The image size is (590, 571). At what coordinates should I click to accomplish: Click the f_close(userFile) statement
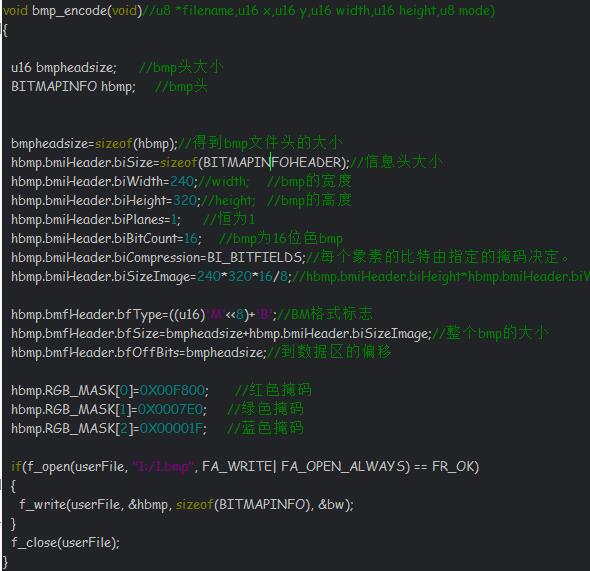click(x=65, y=542)
